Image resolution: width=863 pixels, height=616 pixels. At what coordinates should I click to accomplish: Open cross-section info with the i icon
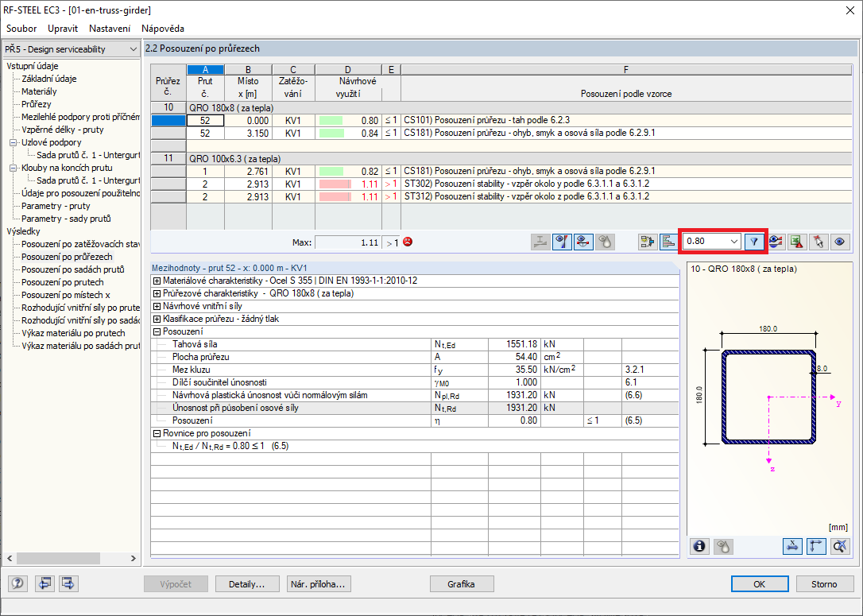pos(699,546)
